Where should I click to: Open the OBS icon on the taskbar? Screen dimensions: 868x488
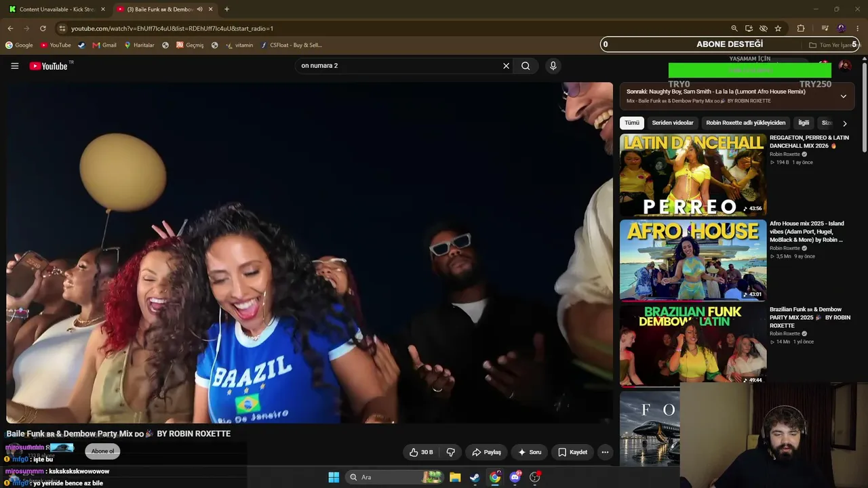535,477
